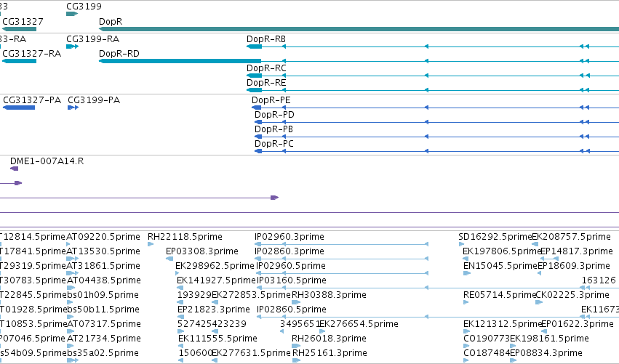Select the RH30388.3prime EST label
The width and height of the screenshot is (619, 364).
(x=329, y=295)
